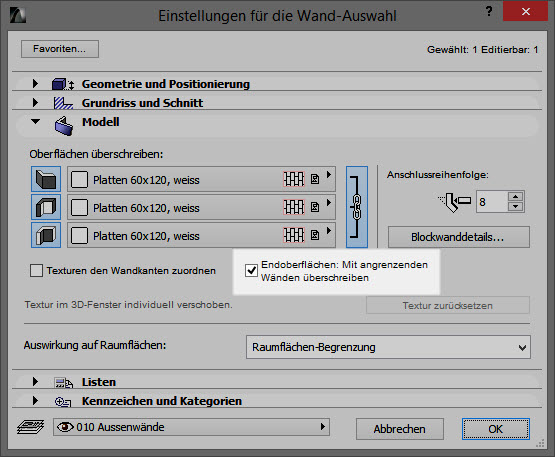
Task: Enable Texturen den Wandkanten zuordnen checkbox
Action: (36, 270)
